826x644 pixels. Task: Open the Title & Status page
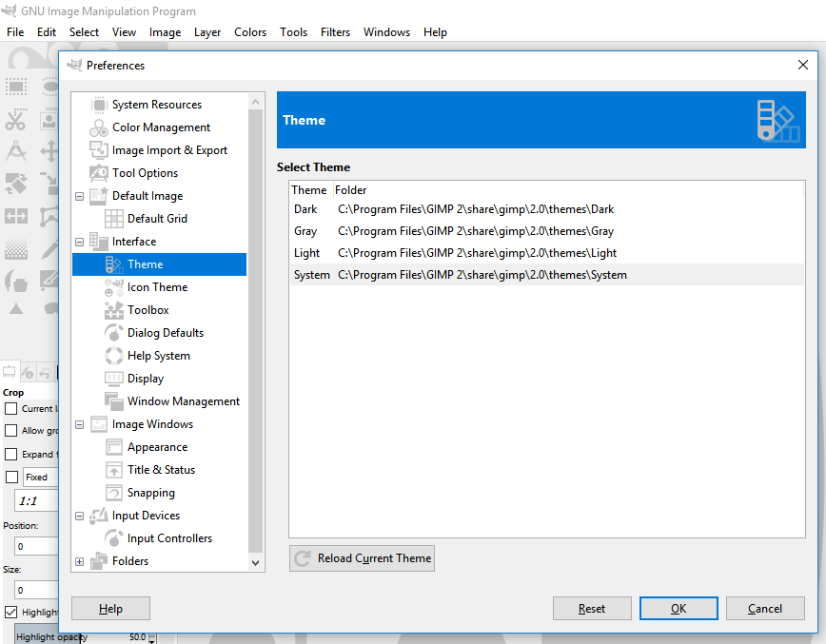click(x=161, y=470)
